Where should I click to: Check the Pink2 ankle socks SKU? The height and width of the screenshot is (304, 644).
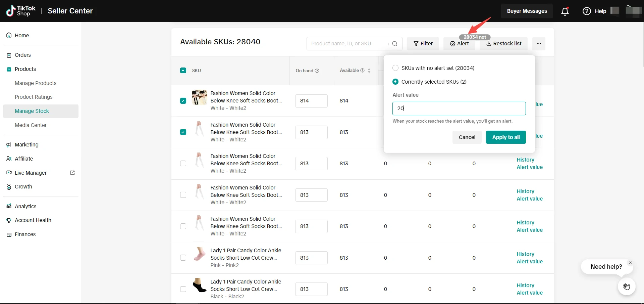coord(183,258)
